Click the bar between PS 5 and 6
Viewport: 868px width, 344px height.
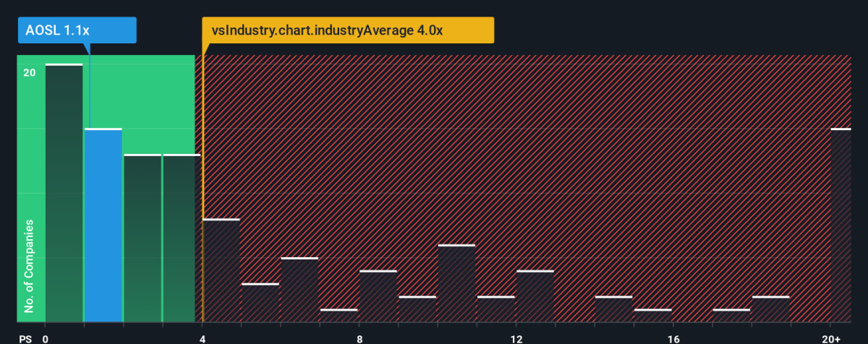click(x=260, y=303)
